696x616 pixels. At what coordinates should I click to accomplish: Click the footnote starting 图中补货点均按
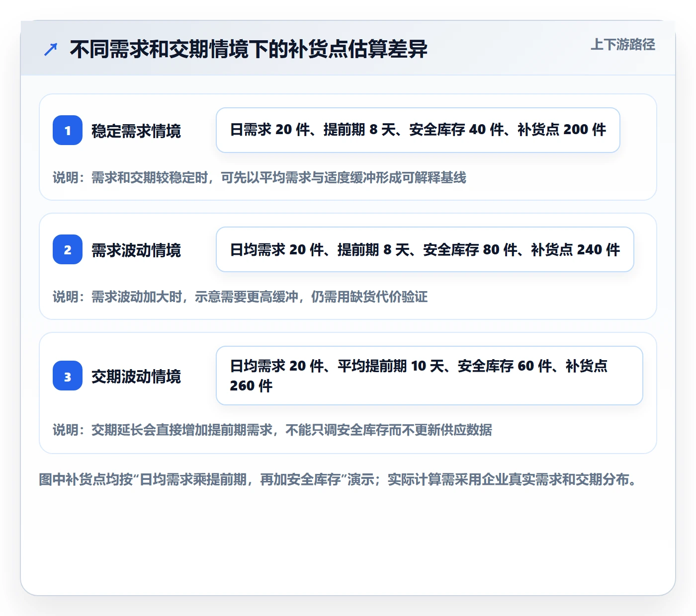click(x=339, y=479)
